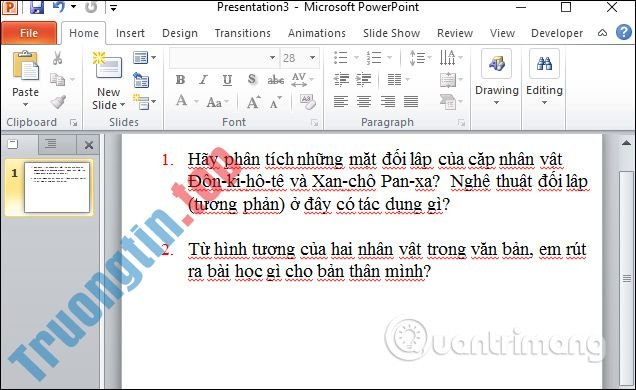Open the slide Layout dropdown

pyautogui.click(x=144, y=58)
